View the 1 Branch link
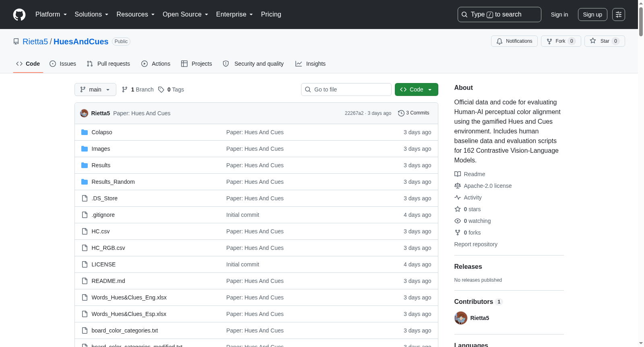Image resolution: width=644 pixels, height=347 pixels. click(138, 89)
